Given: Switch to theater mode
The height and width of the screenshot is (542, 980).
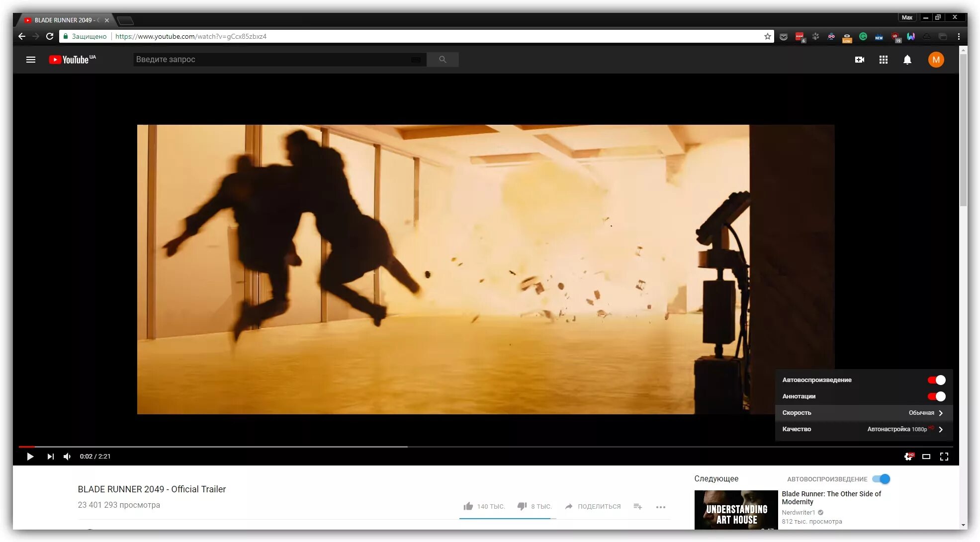Looking at the screenshot, I should [x=926, y=457].
